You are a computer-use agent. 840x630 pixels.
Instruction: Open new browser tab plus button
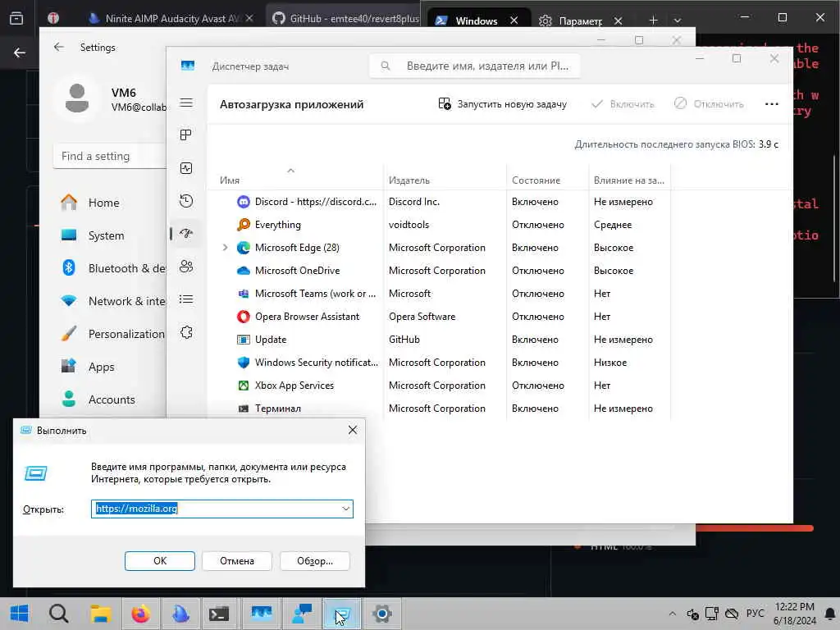coord(653,21)
